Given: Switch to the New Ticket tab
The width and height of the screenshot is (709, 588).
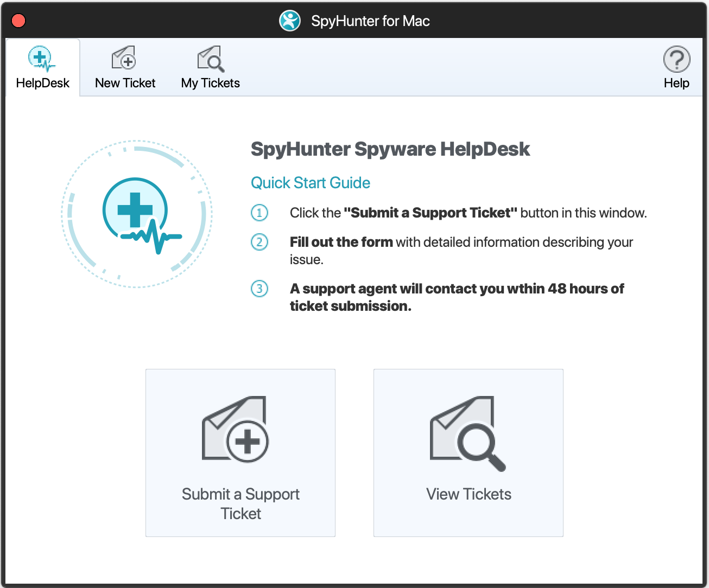Looking at the screenshot, I should 125,67.
